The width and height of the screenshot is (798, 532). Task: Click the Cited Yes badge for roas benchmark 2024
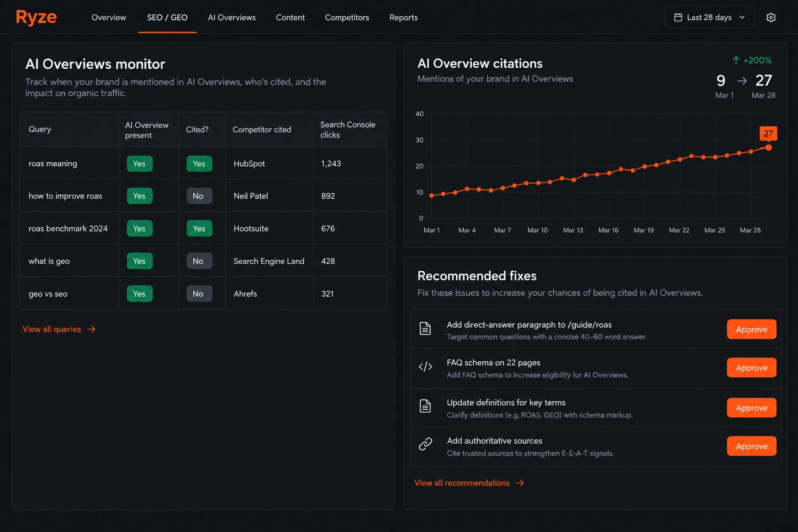click(x=199, y=228)
